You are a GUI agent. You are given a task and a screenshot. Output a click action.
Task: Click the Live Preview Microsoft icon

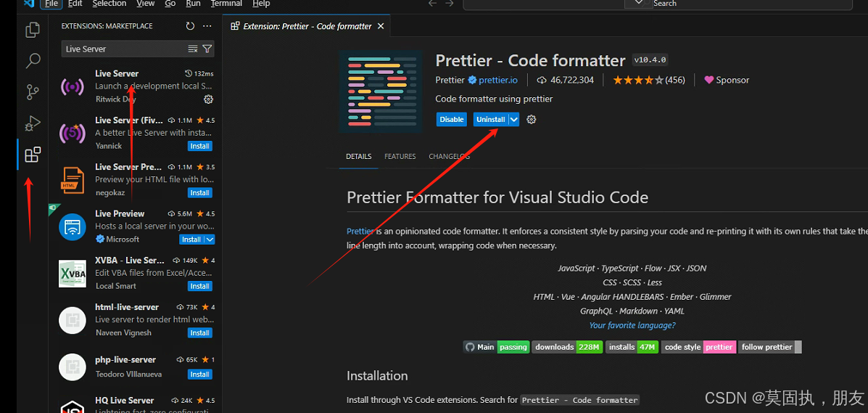coord(72,226)
